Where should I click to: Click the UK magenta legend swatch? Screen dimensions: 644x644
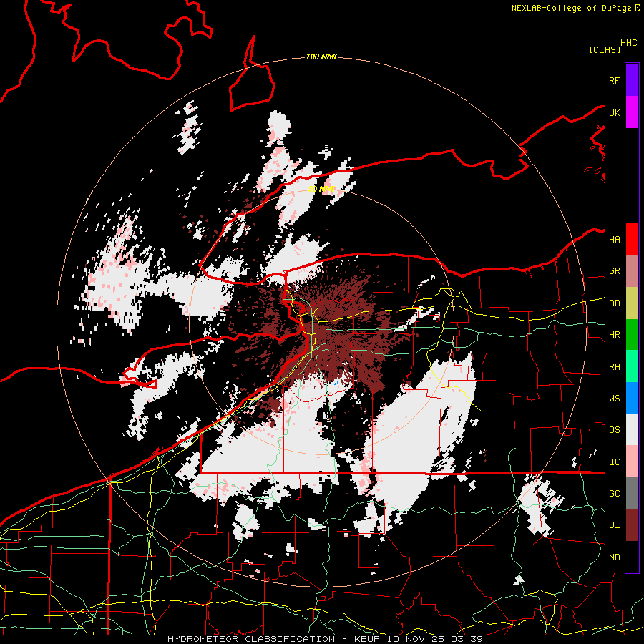(632, 112)
